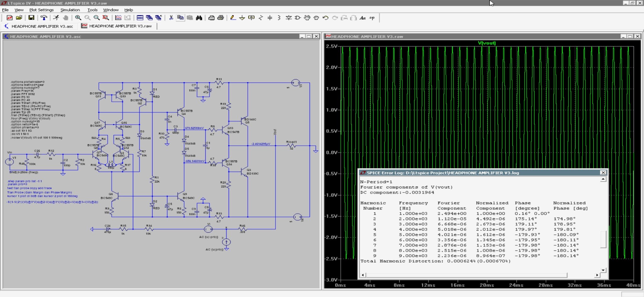Save using the floppy disk icon

tap(31, 18)
